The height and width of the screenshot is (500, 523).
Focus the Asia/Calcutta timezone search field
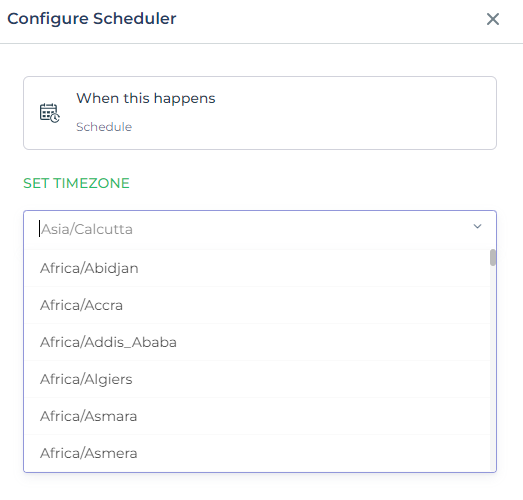pyautogui.click(x=253, y=229)
